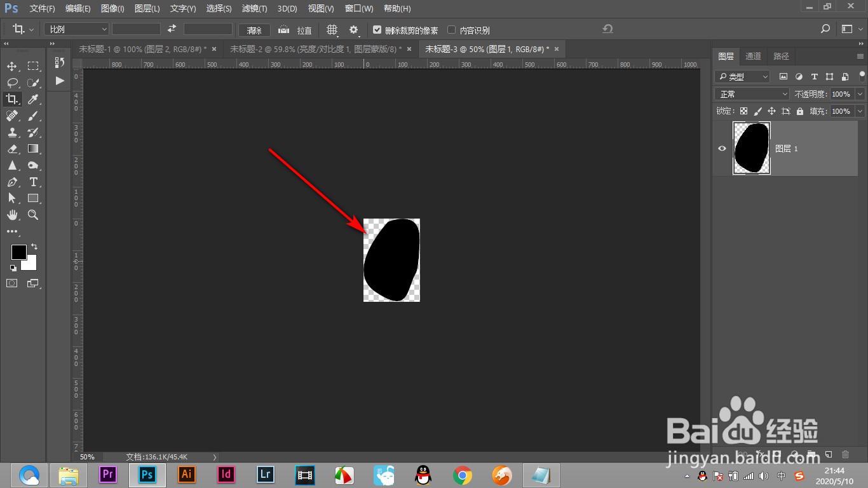Change screen mode button
Image resolution: width=868 pixels, height=488 pixels.
(x=33, y=283)
